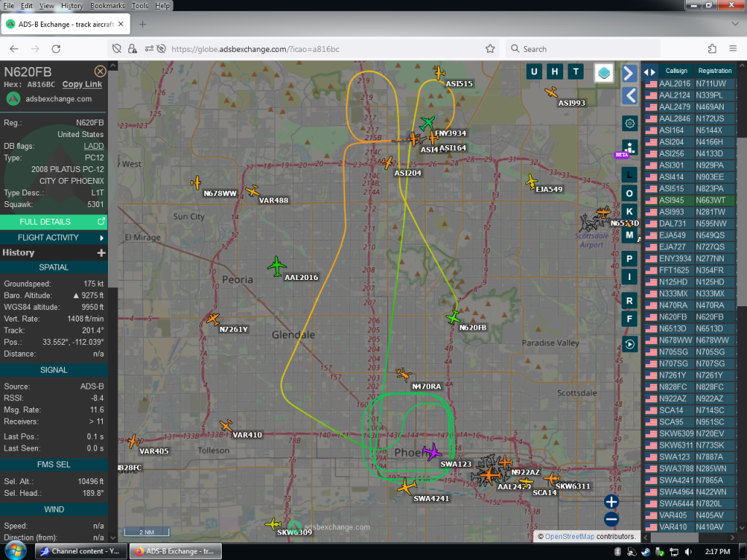Open the LADD database flag link
Screen dimensions: 747x560
click(93, 146)
